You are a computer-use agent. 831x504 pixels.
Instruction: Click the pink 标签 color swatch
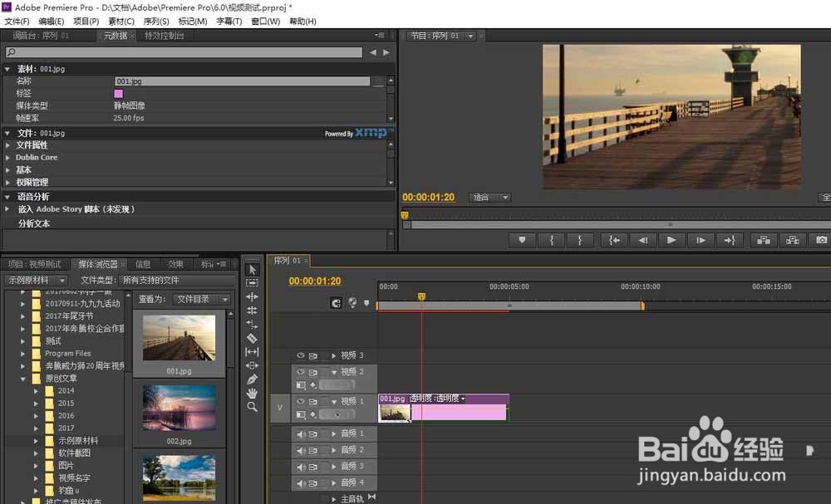tap(119, 94)
